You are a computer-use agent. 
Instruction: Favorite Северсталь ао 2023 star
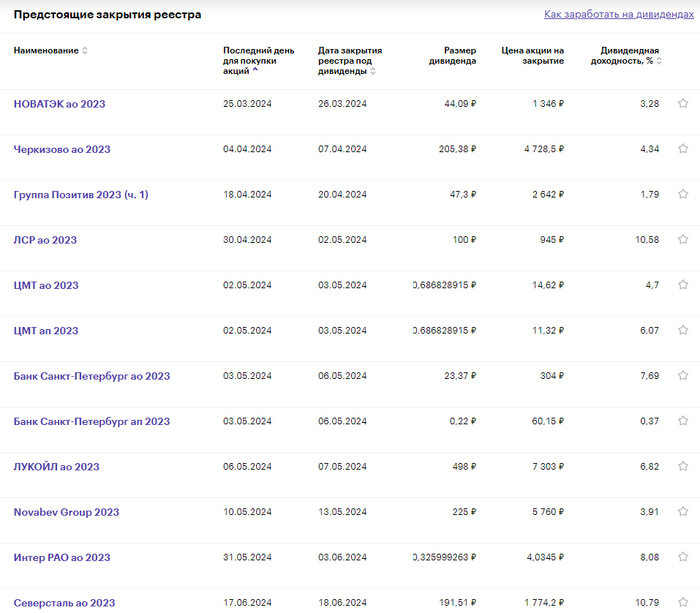[x=683, y=603]
